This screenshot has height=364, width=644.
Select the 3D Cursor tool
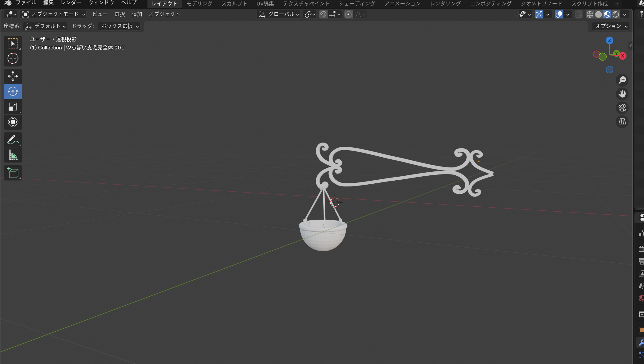click(x=13, y=58)
